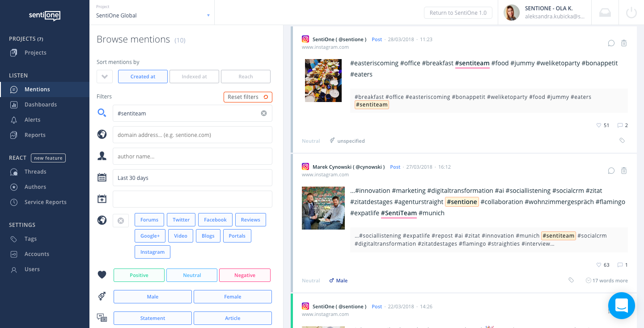Enable the Female gender filter
The height and width of the screenshot is (328, 644).
[233, 297]
